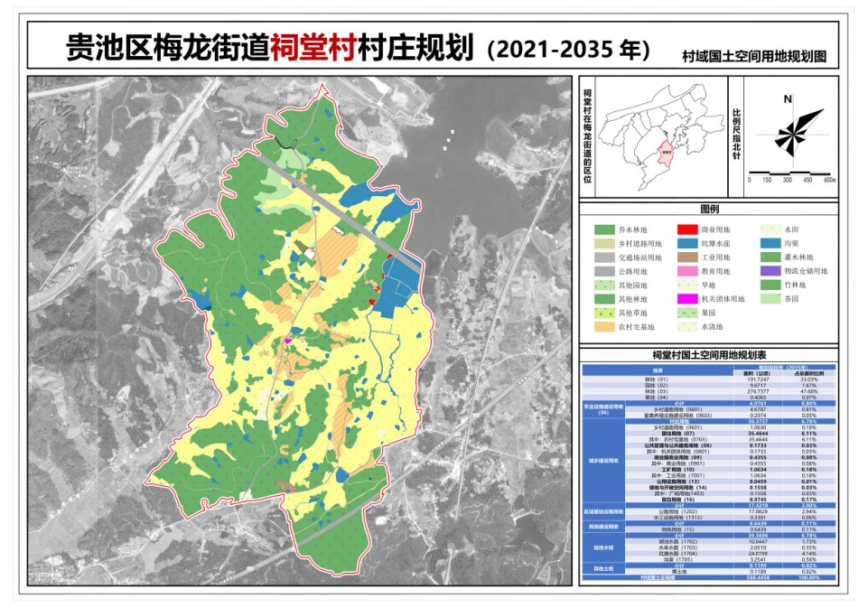
Task: Click the blue 坑塘水面 legend swatch
Action: tap(689, 244)
